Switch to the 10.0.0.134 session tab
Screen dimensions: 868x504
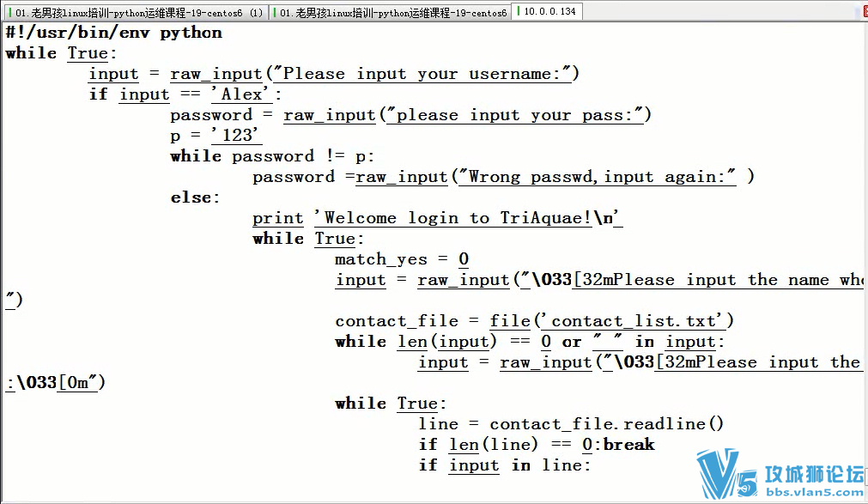tap(547, 12)
